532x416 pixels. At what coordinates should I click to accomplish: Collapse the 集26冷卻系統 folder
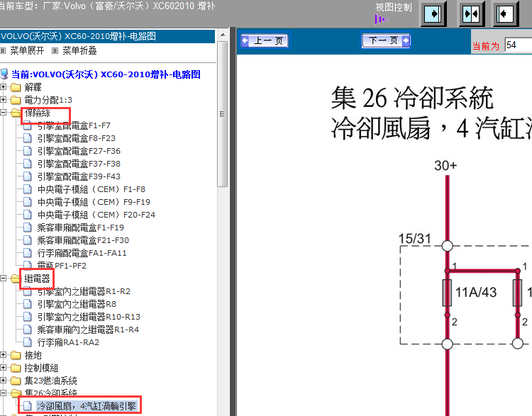click(3, 393)
